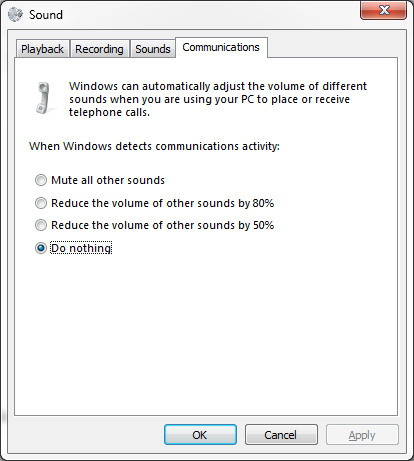Click the Sound speaker icon in title bar

15,15
